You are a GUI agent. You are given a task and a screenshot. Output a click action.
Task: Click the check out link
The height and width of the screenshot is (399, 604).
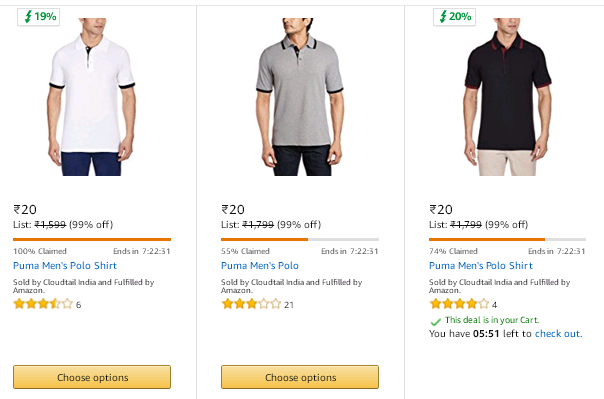558,334
